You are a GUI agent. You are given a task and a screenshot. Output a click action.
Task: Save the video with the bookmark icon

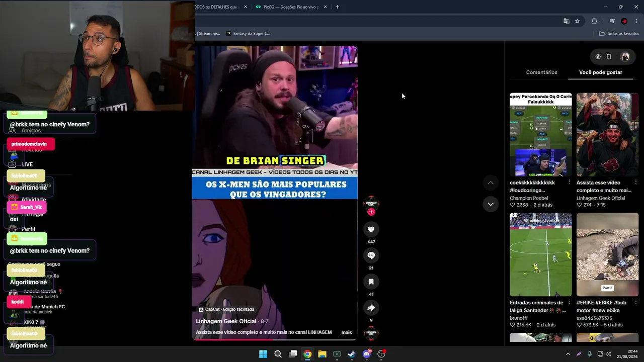(x=371, y=282)
